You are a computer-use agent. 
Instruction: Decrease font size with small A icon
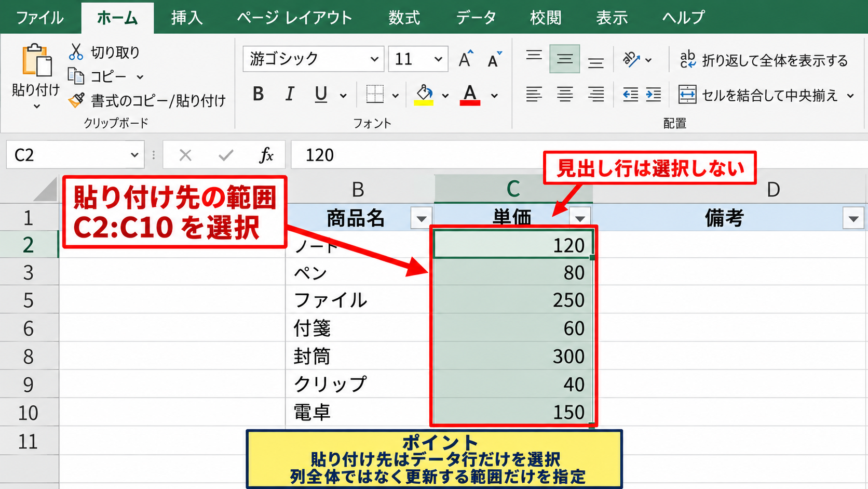coord(495,59)
